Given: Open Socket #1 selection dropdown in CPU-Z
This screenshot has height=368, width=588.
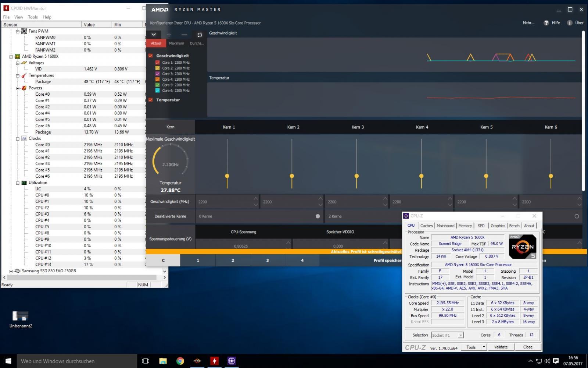Looking at the screenshot, I should [447, 335].
